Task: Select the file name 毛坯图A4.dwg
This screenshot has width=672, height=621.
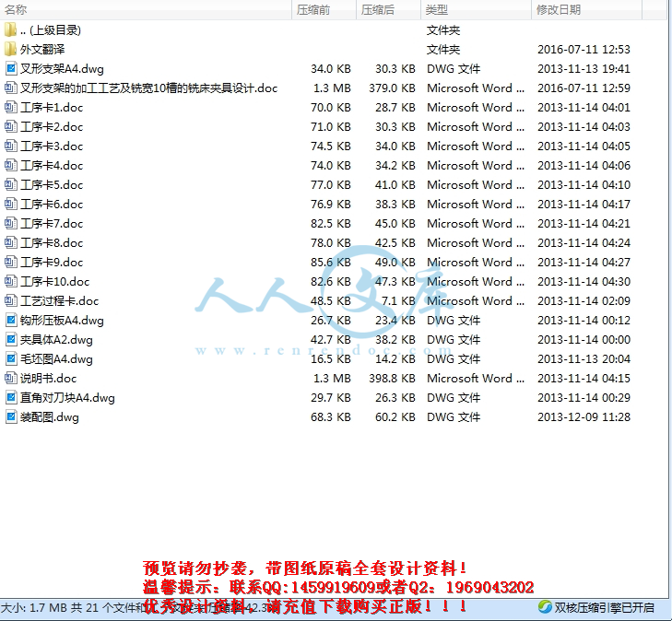Action: click(56, 359)
